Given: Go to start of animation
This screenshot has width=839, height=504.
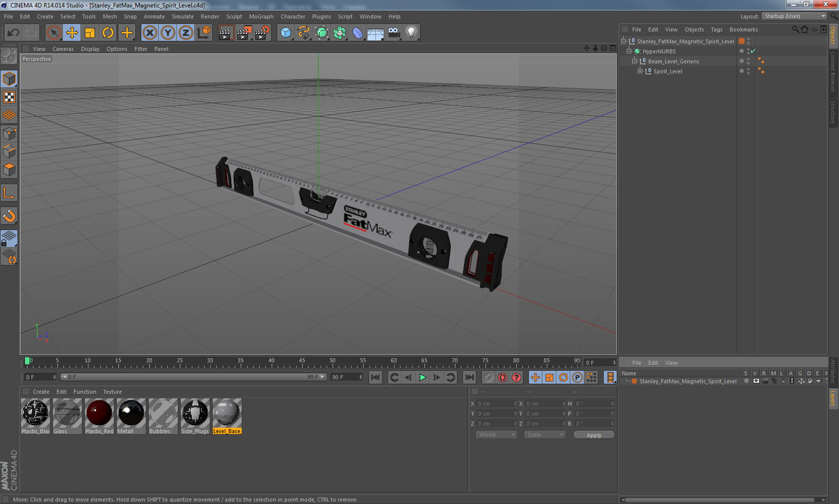Looking at the screenshot, I should [x=376, y=377].
